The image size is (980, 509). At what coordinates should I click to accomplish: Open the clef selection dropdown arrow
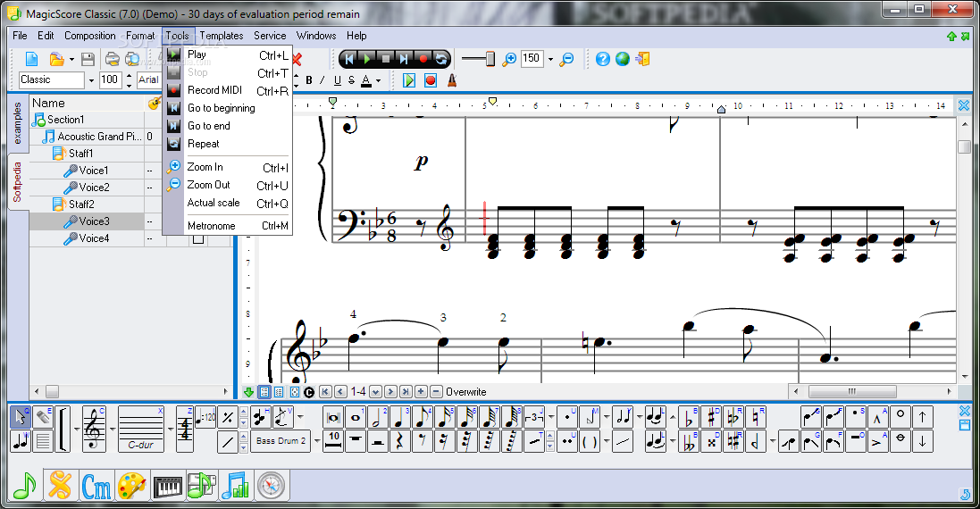point(113,429)
